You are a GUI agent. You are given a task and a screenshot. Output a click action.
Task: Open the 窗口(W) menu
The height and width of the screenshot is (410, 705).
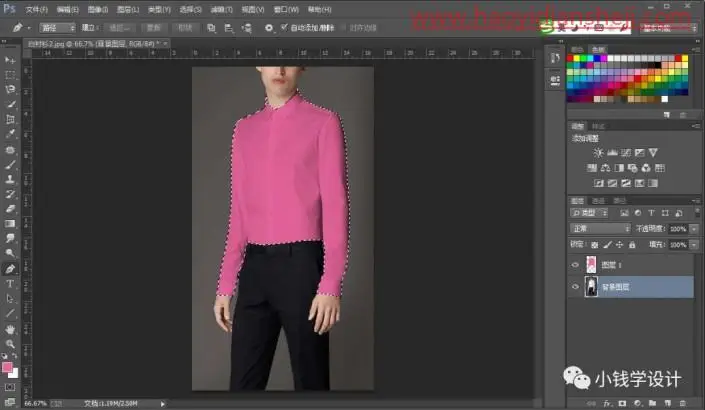(286, 9)
